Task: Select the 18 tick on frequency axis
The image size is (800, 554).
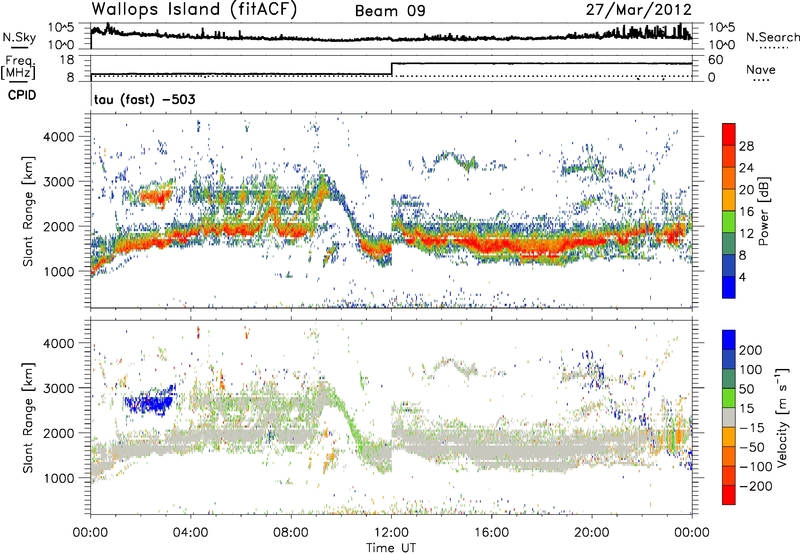Action: (67, 60)
